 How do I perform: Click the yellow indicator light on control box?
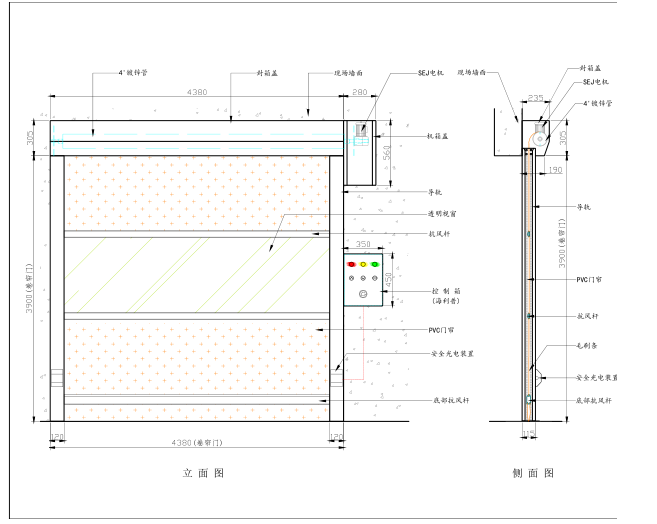click(x=362, y=265)
